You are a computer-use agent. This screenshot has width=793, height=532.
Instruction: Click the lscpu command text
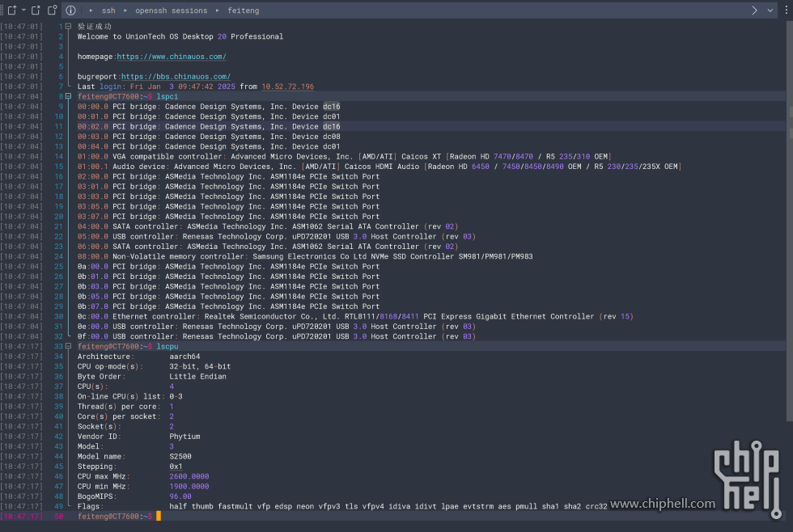pyautogui.click(x=168, y=347)
